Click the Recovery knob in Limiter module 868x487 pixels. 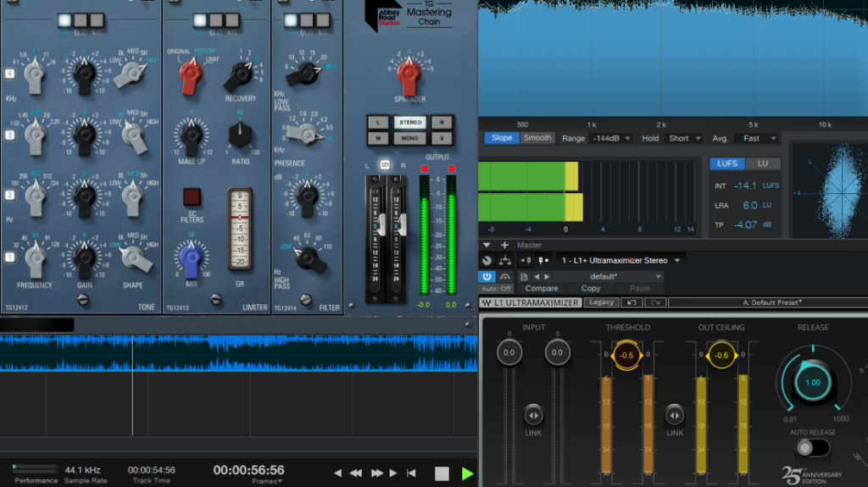(x=240, y=76)
